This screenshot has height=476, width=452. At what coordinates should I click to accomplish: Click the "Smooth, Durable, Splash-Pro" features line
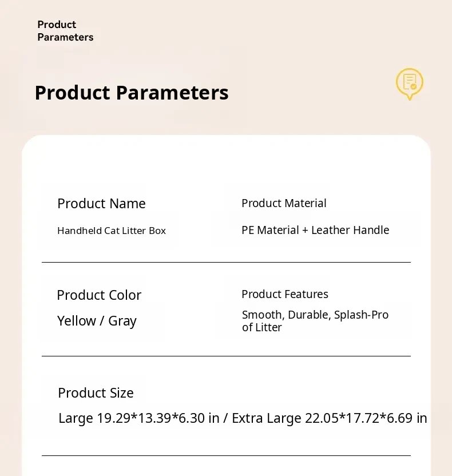click(x=315, y=315)
